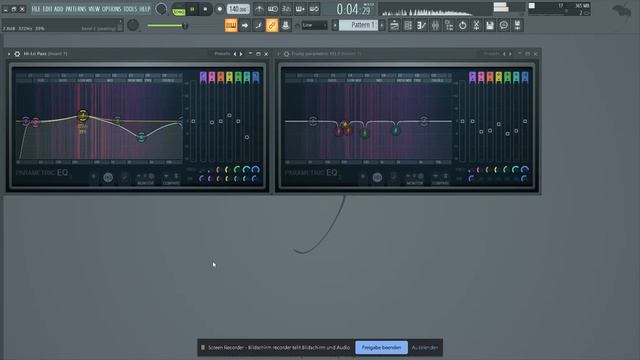Select teal band 6 node in left EQ
The image size is (640, 360).
click(141, 137)
